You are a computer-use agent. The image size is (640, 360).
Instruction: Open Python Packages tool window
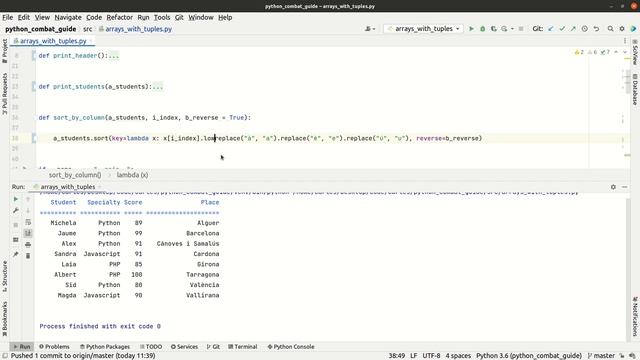pyautogui.click(x=105, y=347)
